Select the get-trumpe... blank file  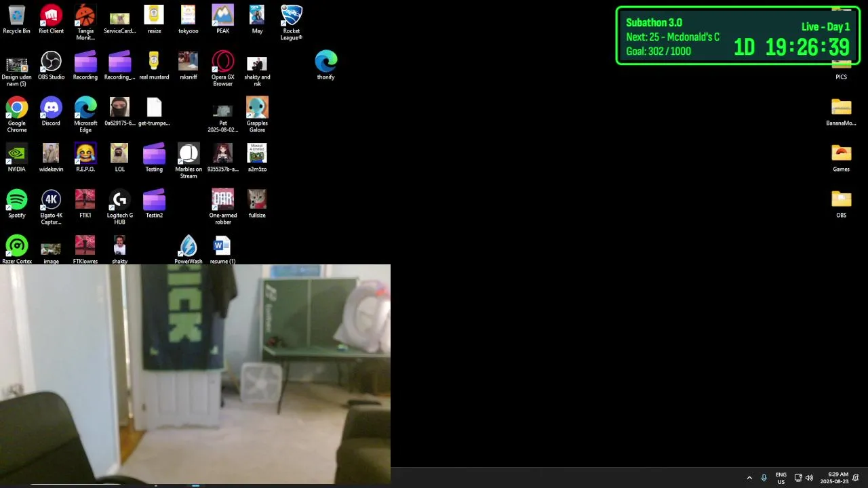[x=154, y=112]
